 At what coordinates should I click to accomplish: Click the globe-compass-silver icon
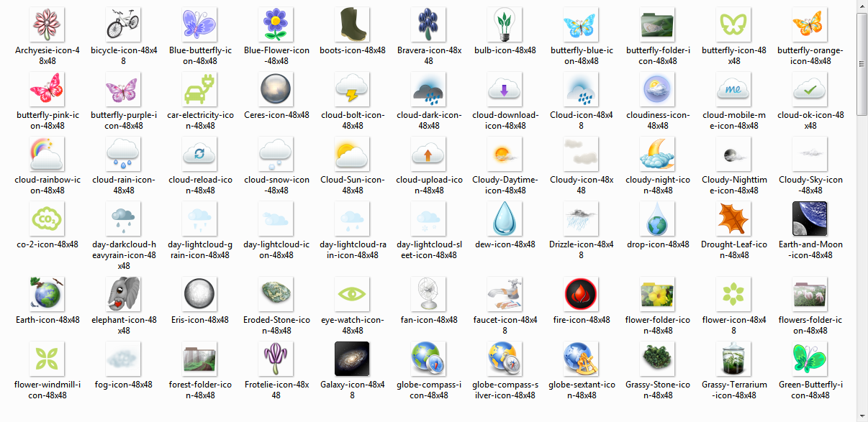tap(505, 359)
